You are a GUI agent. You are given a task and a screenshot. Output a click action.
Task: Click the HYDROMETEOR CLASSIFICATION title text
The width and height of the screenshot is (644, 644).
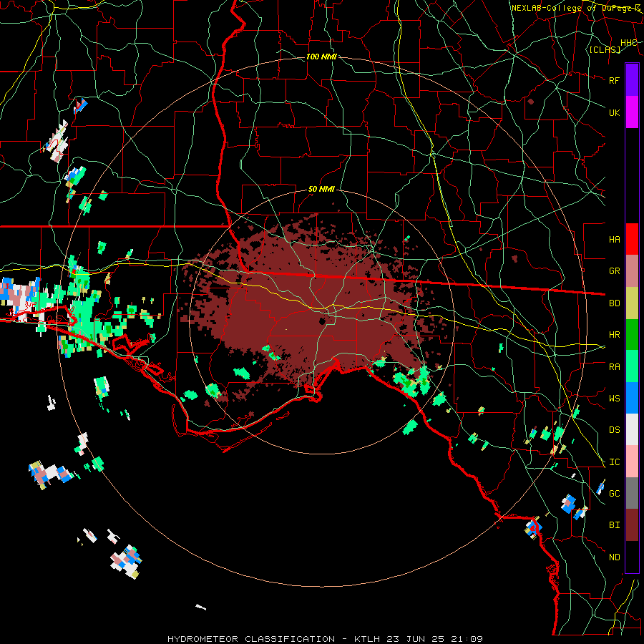pyautogui.click(x=251, y=639)
